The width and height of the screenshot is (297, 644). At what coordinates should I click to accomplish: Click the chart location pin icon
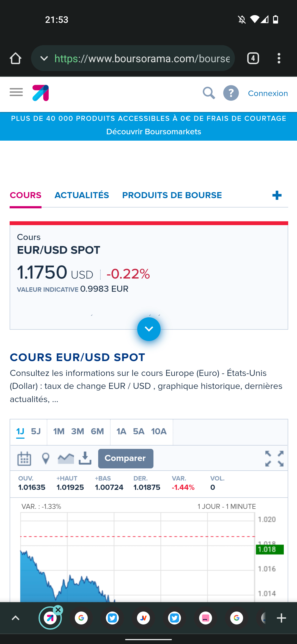(x=46, y=459)
